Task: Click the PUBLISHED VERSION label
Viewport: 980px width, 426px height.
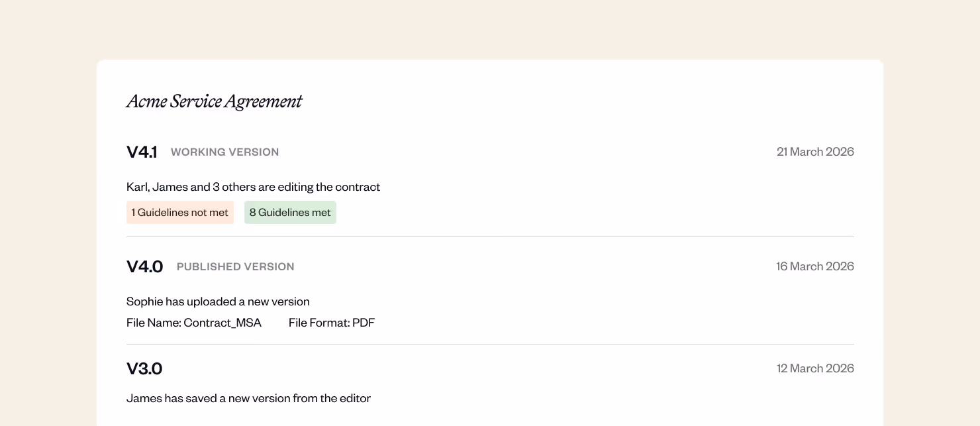Action: coord(235,266)
